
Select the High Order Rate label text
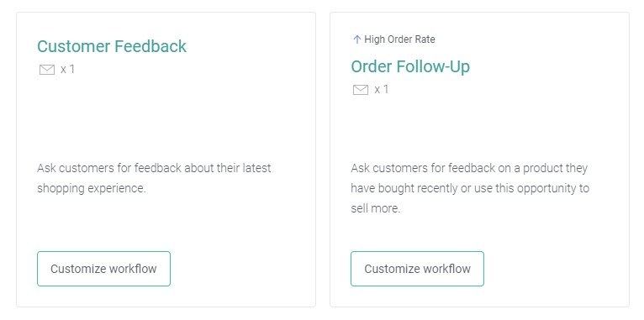pos(399,39)
